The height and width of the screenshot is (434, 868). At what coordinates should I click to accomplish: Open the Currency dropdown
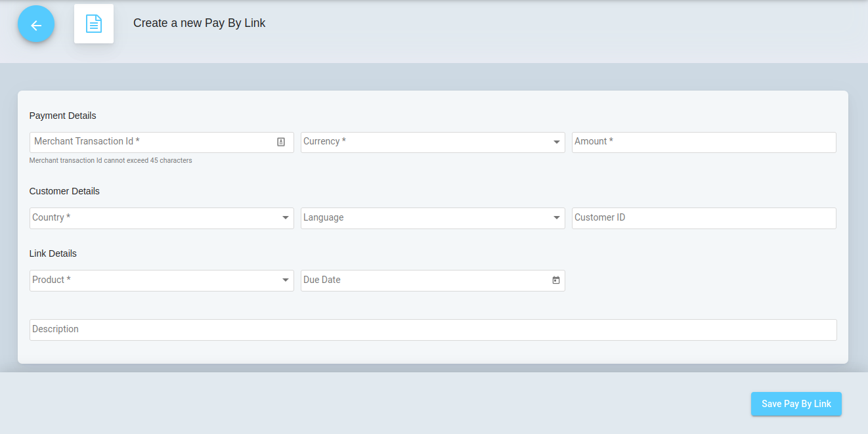432,142
